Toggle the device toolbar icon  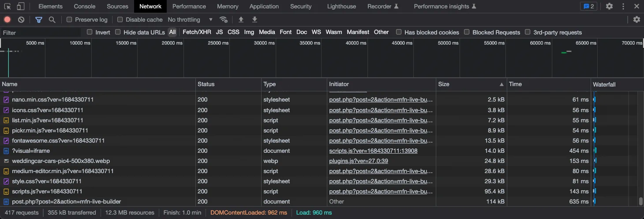[21, 7]
